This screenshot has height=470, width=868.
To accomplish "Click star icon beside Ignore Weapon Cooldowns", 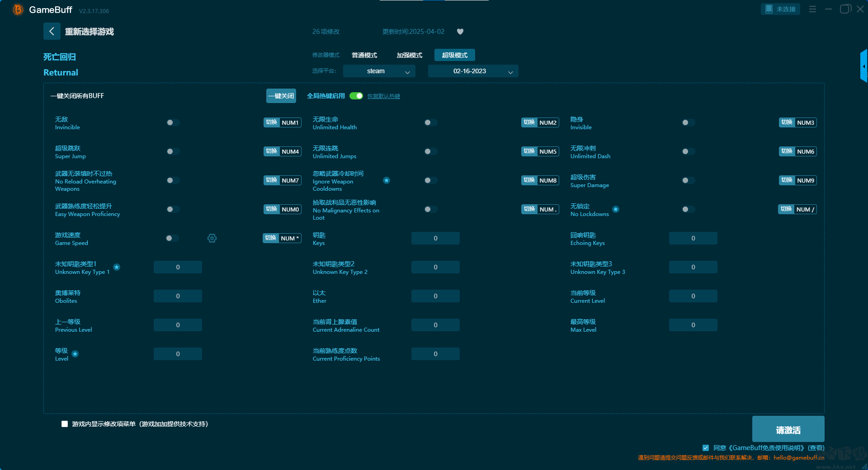I will click(x=387, y=180).
